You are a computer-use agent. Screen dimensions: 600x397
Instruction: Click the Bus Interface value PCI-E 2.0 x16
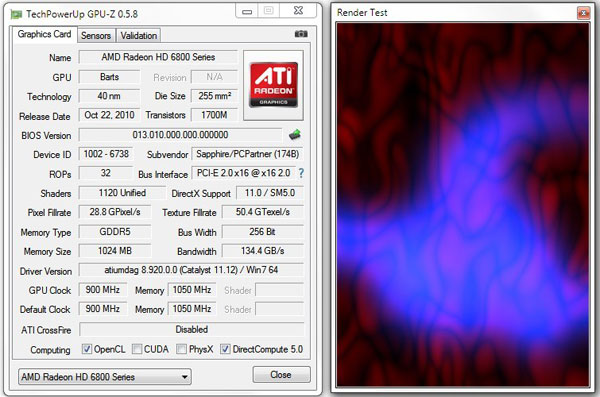(x=243, y=173)
